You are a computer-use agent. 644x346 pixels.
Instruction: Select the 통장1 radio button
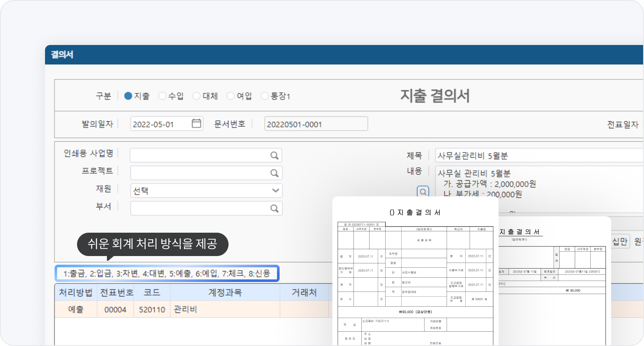tap(265, 96)
